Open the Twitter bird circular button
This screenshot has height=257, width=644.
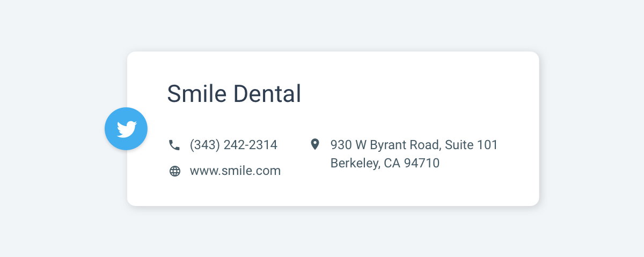tap(126, 129)
